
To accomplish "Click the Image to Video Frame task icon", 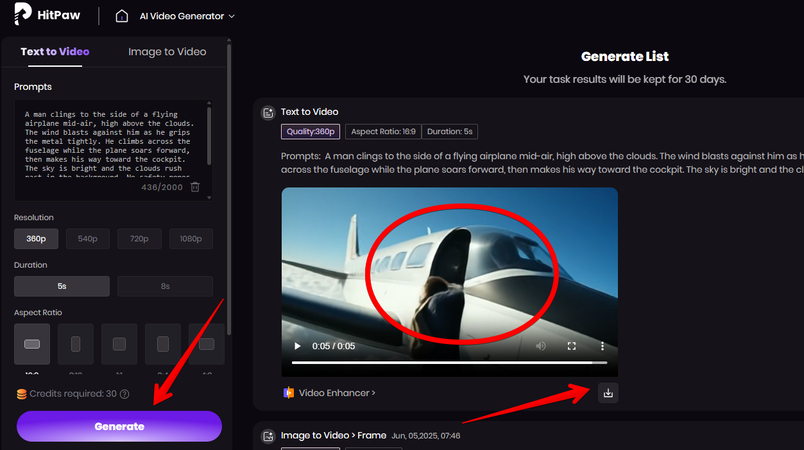I will click(268, 436).
